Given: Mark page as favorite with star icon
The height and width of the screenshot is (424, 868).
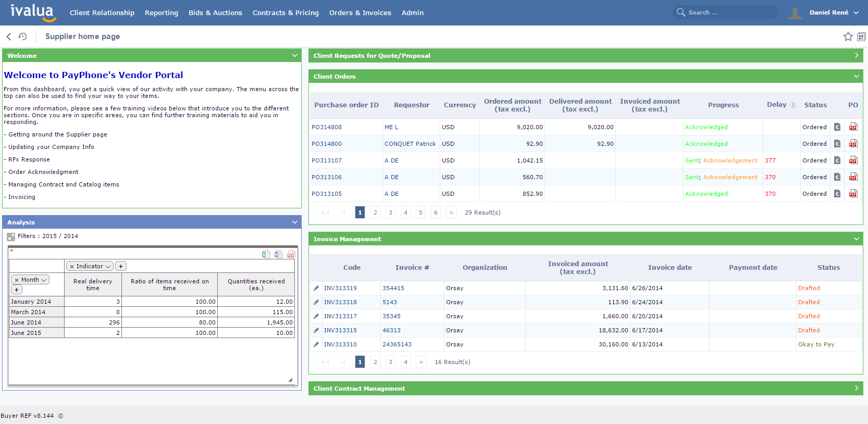Looking at the screenshot, I should (x=848, y=36).
